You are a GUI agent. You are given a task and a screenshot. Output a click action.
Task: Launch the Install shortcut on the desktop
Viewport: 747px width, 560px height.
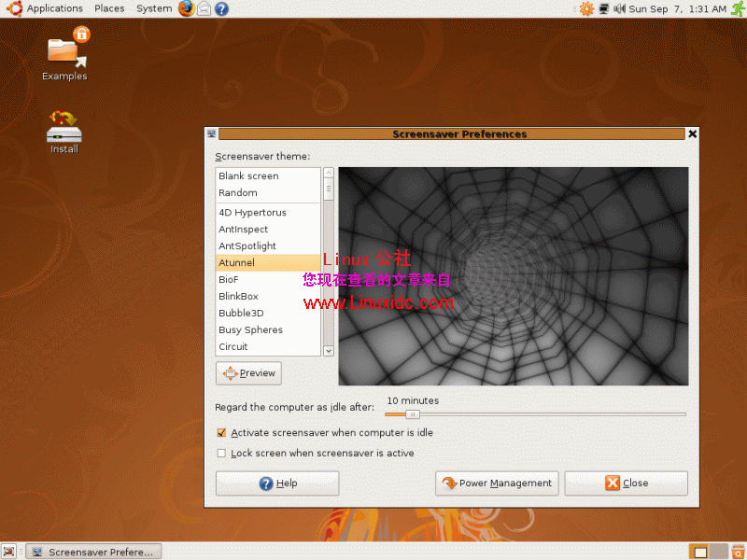[x=63, y=131]
